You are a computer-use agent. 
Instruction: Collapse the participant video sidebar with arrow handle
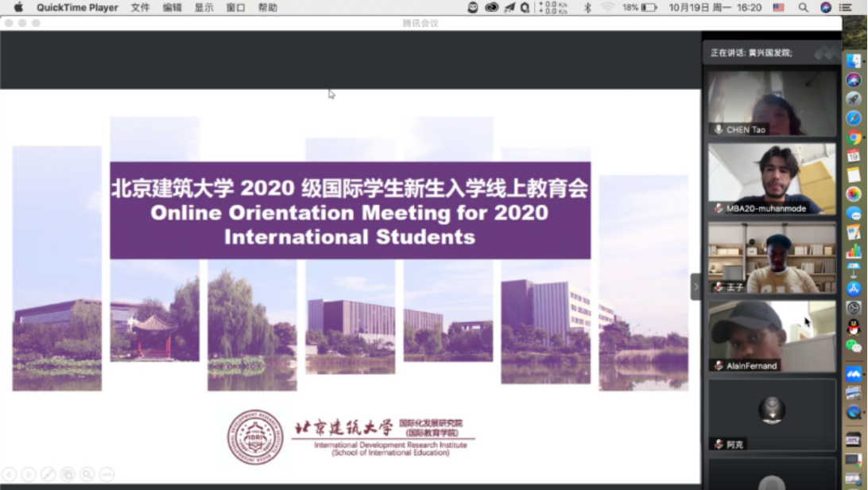tap(696, 286)
